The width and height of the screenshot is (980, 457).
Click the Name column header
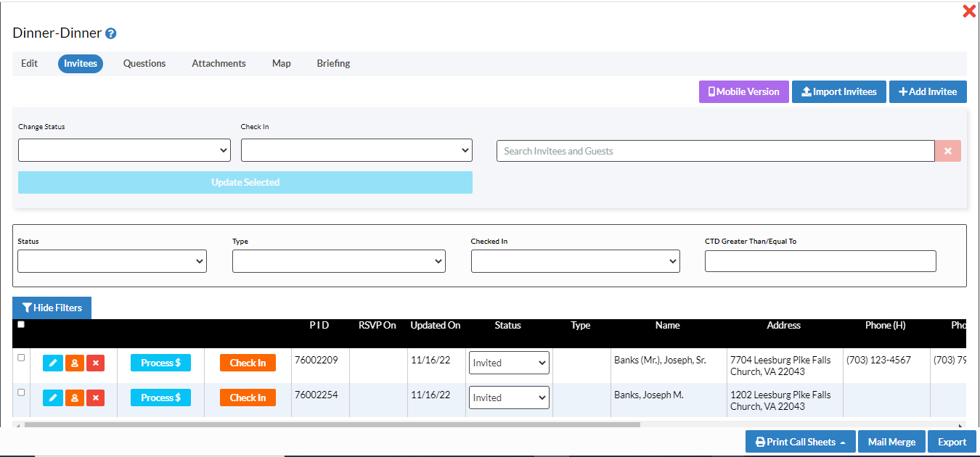pyautogui.click(x=668, y=325)
